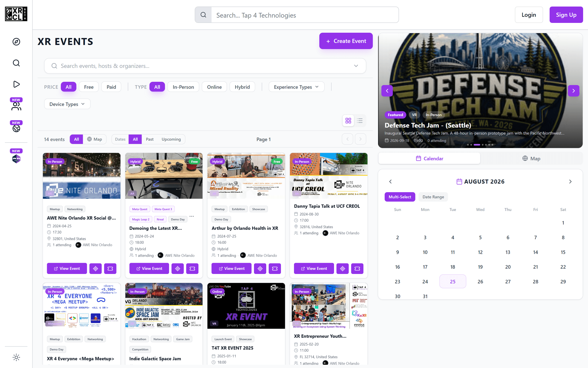Filter events by Free price
This screenshot has width=588, height=368.
tap(89, 87)
